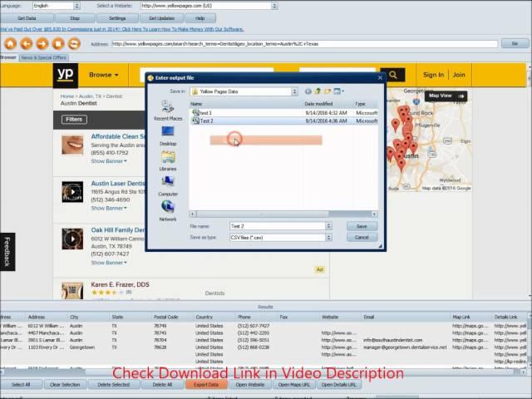Choose Computer in the save dialog sidebar
The image size is (532, 399).
point(168,186)
